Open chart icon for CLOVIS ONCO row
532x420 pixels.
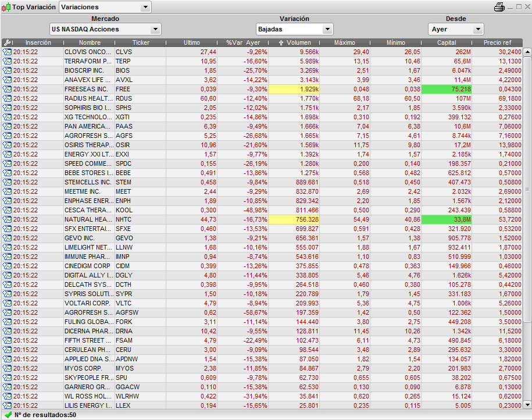(x=7, y=52)
